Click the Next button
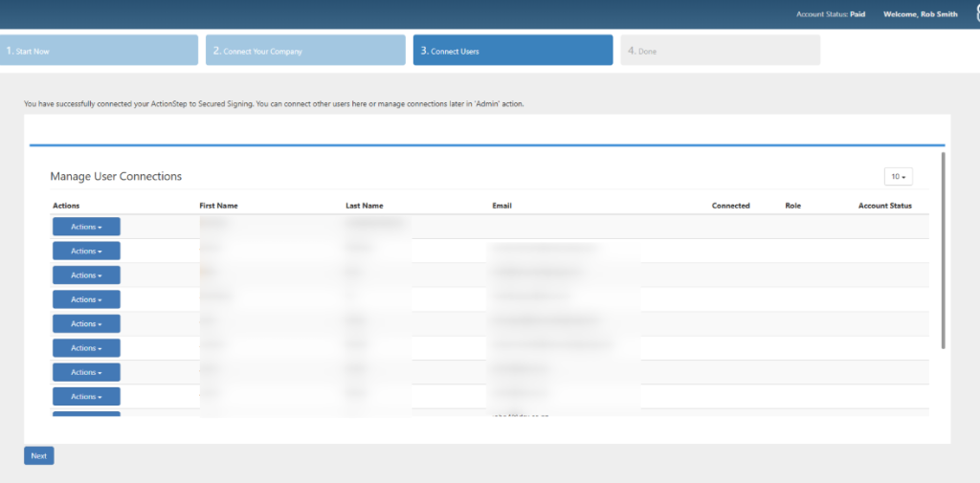The height and width of the screenshot is (483, 980). click(x=38, y=456)
